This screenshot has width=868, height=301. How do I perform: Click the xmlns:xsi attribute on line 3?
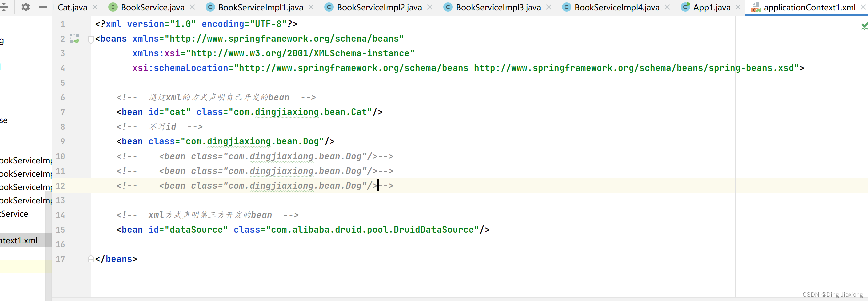[x=156, y=53]
